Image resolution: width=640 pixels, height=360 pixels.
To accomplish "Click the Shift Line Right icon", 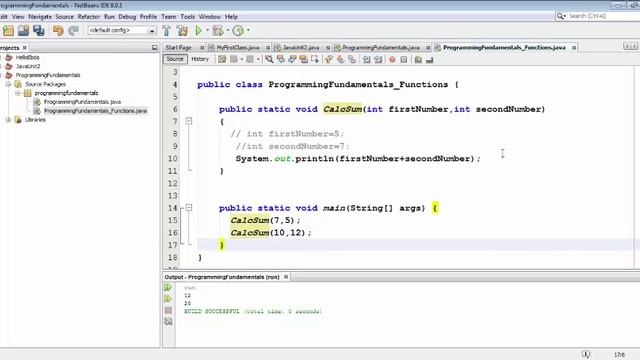I will (378, 60).
